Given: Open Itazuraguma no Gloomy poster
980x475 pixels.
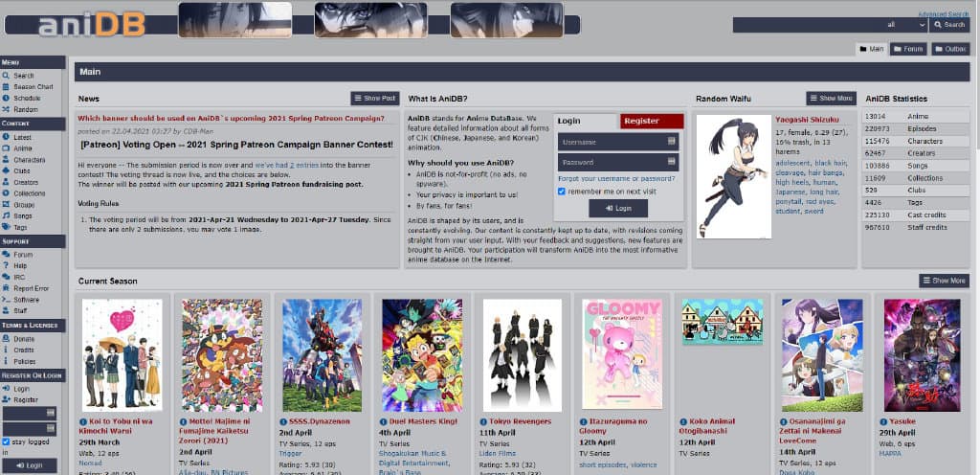Looking at the screenshot, I should [622, 353].
